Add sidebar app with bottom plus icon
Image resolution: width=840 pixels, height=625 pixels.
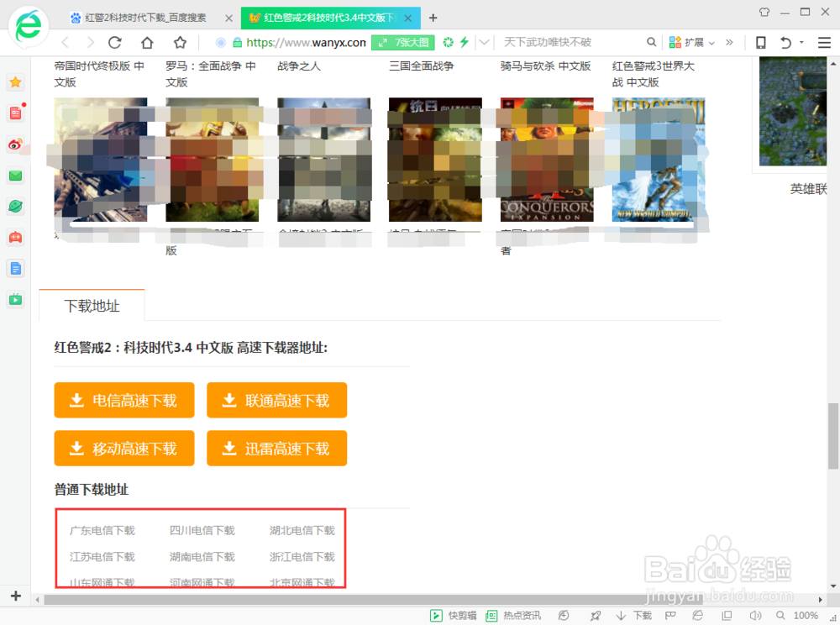point(15,596)
